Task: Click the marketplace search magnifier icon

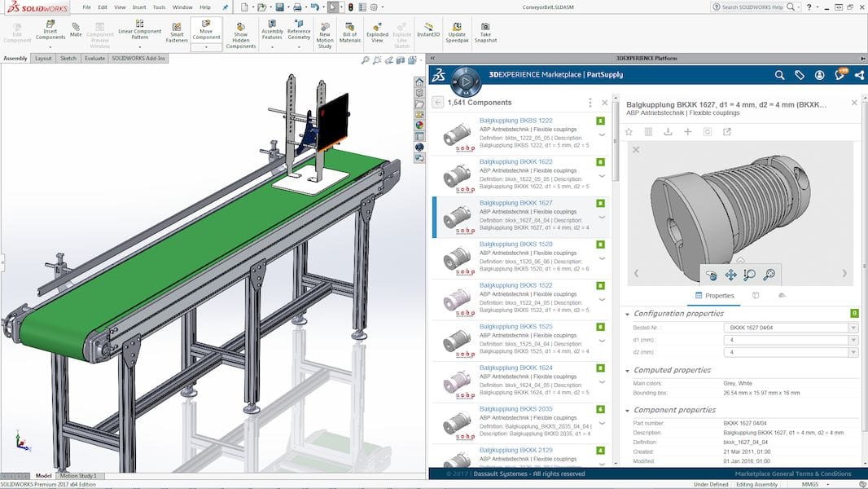Action: click(x=779, y=75)
